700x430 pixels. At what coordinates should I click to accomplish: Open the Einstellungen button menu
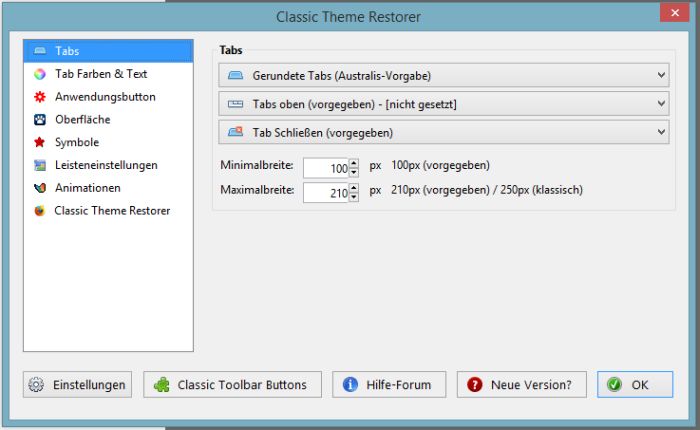click(77, 384)
